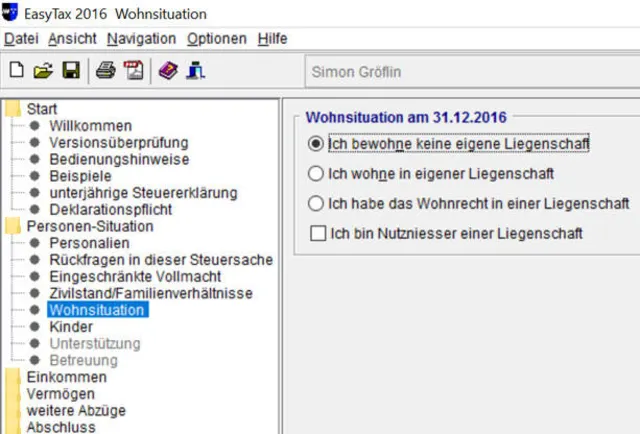Viewport: 640px width, 434px height.
Task: Expand the 'weitere Abzüge' folder
Action: [13, 410]
